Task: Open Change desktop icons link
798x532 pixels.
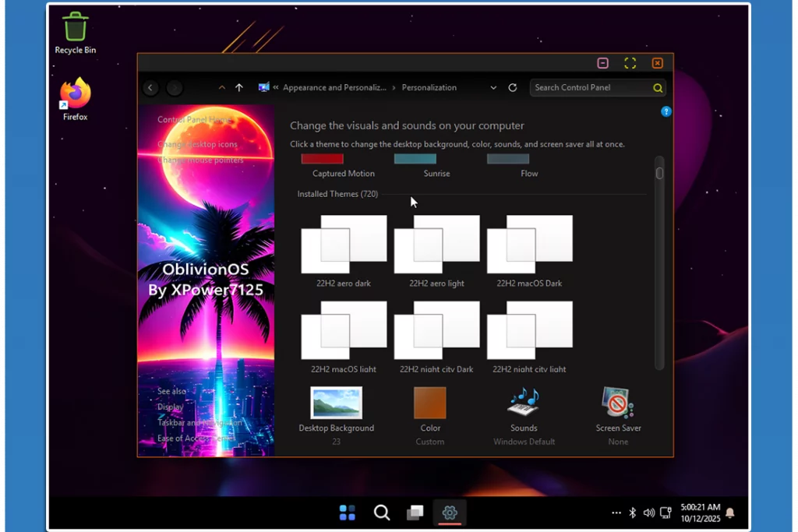Action: click(197, 144)
